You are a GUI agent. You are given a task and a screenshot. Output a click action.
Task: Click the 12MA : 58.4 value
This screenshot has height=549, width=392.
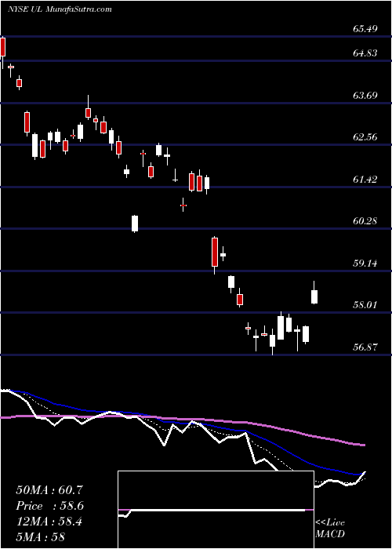[49, 522]
